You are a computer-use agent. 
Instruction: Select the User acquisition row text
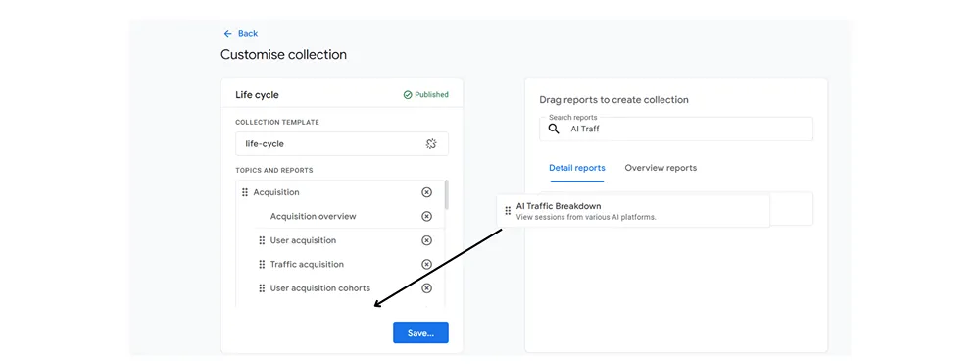point(303,240)
